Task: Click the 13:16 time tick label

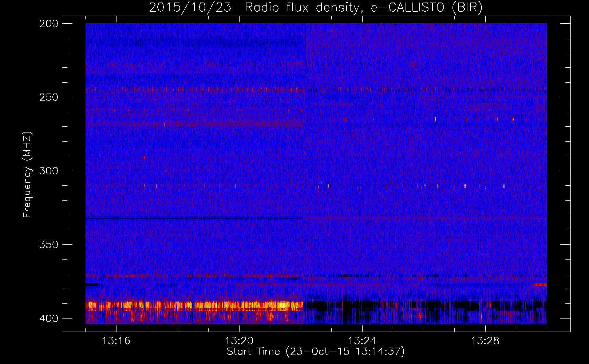Action: (116, 341)
